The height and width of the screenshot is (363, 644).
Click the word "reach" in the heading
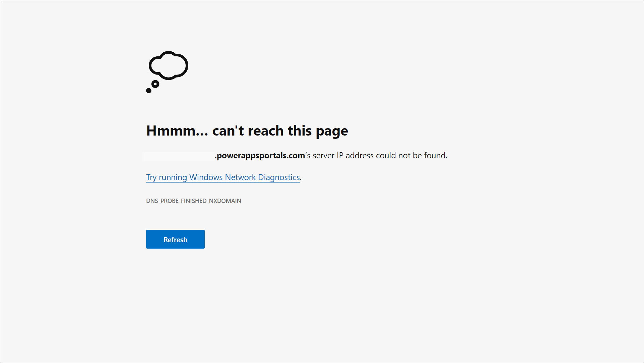pyautogui.click(x=265, y=131)
